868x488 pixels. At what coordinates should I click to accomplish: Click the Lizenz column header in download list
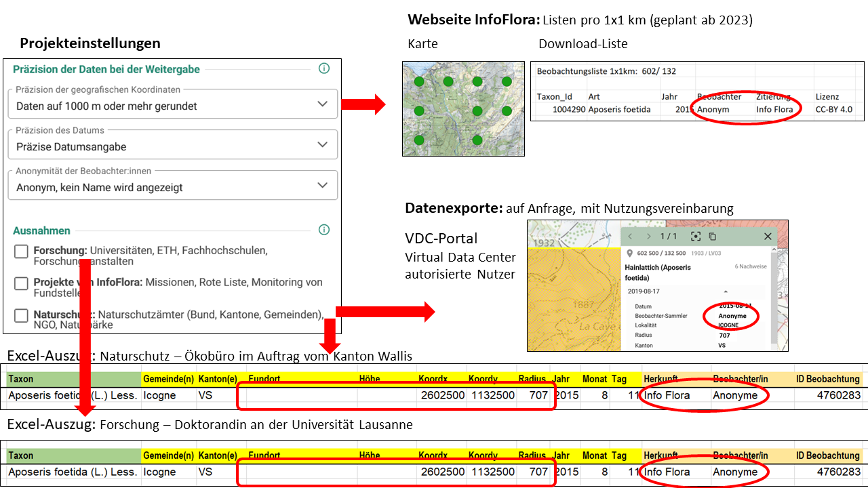coord(827,97)
